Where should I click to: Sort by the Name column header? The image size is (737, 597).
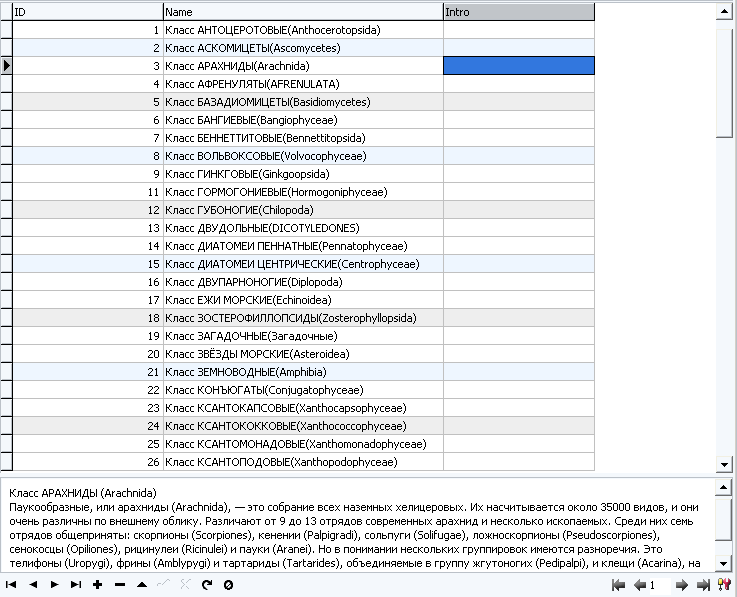(x=303, y=12)
